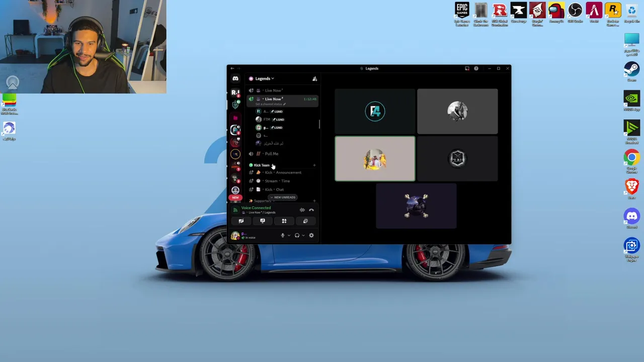Open Brave browser desktop shortcut
Image resolution: width=644 pixels, height=362 pixels.
[x=631, y=189]
